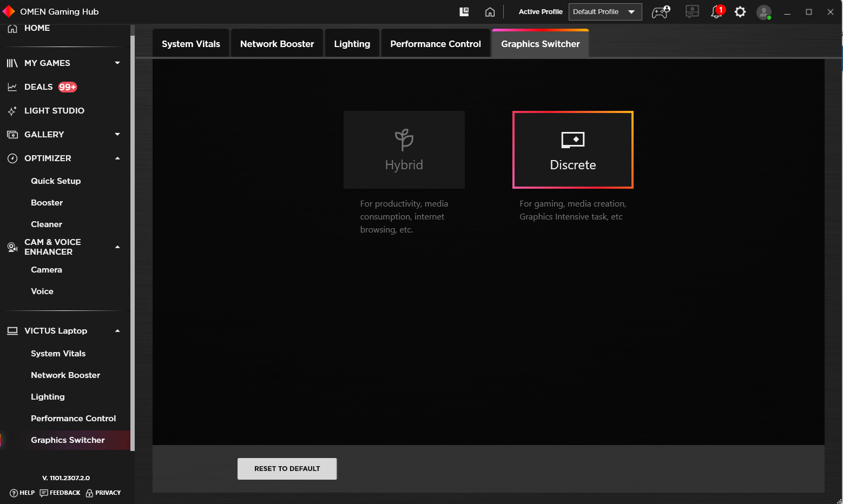This screenshot has width=843, height=504.
Task: Select the Graphics Switcher tab
Action: (540, 43)
